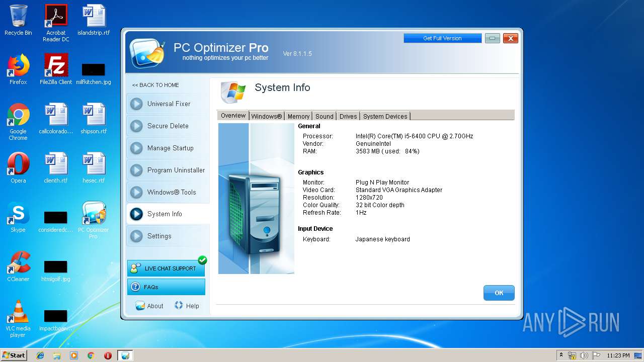This screenshot has width=644, height=362.
Task: Select PC Optimizer Pro desktop shortcut
Action: (94, 220)
